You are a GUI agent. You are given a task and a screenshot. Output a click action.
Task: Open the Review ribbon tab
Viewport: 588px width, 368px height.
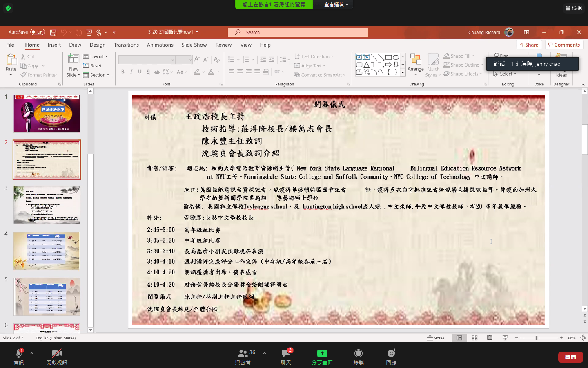tap(222, 45)
